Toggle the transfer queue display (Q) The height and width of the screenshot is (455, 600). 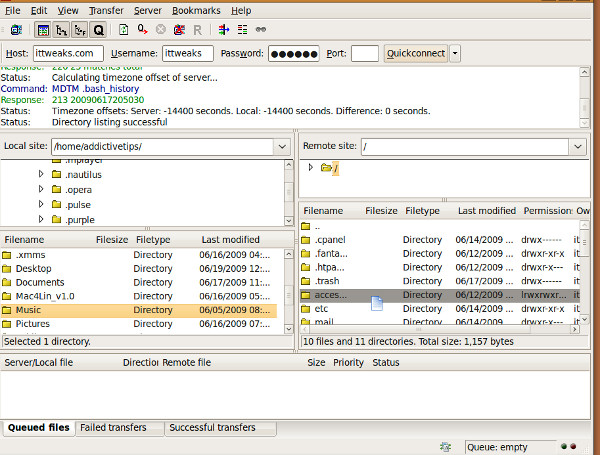point(98,30)
